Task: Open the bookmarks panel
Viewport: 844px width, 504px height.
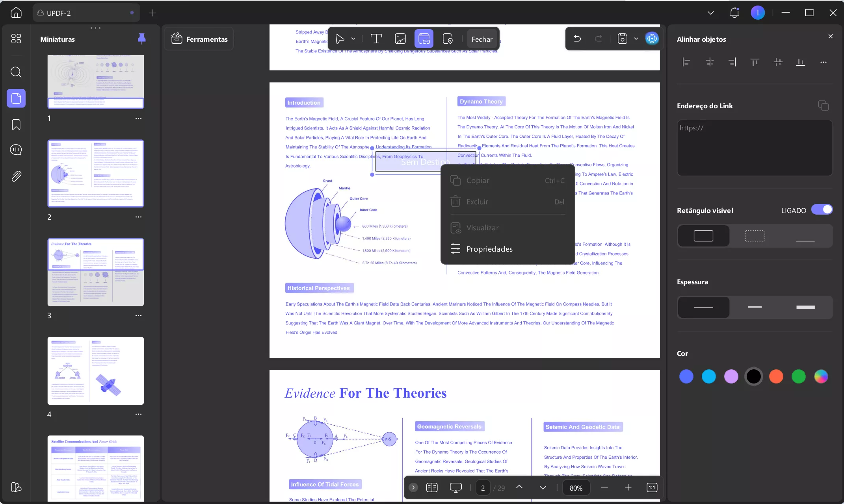Action: click(x=16, y=124)
